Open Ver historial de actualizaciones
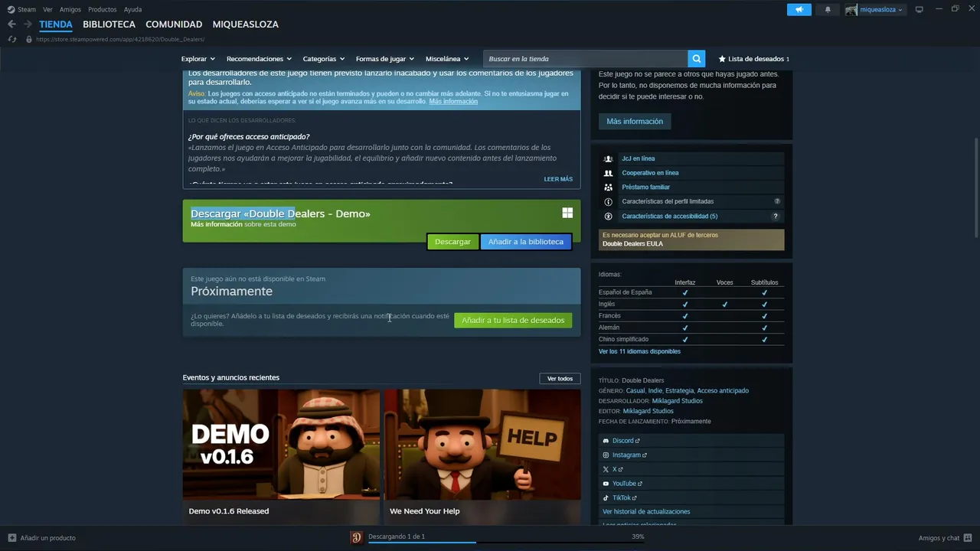Image resolution: width=980 pixels, height=551 pixels. click(646, 512)
